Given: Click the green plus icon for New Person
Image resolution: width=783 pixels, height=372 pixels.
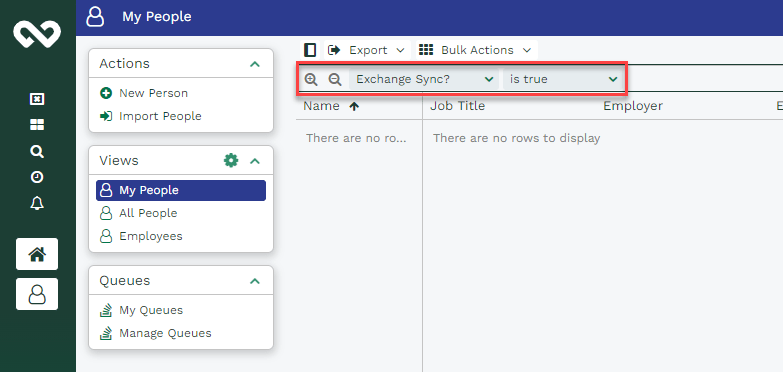Looking at the screenshot, I should coord(106,93).
